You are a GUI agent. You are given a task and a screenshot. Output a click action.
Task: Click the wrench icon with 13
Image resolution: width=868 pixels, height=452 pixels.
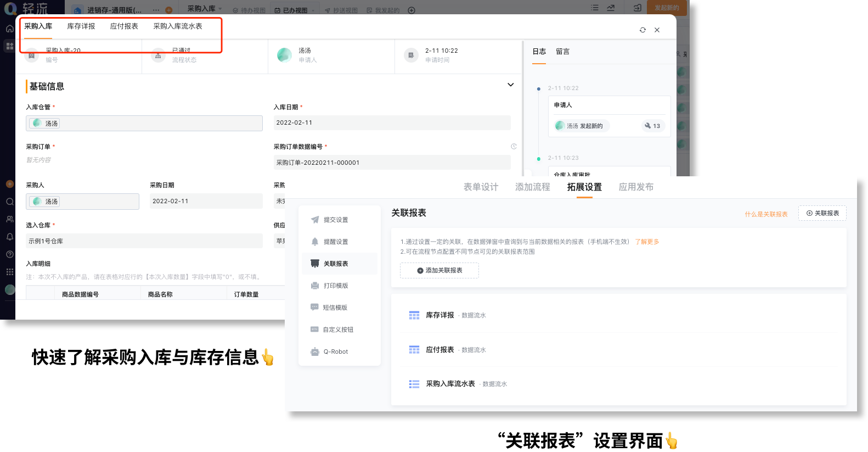tap(652, 126)
